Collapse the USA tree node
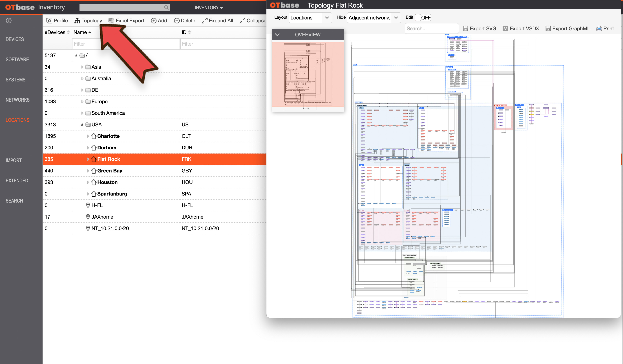The image size is (623, 364). [82, 125]
